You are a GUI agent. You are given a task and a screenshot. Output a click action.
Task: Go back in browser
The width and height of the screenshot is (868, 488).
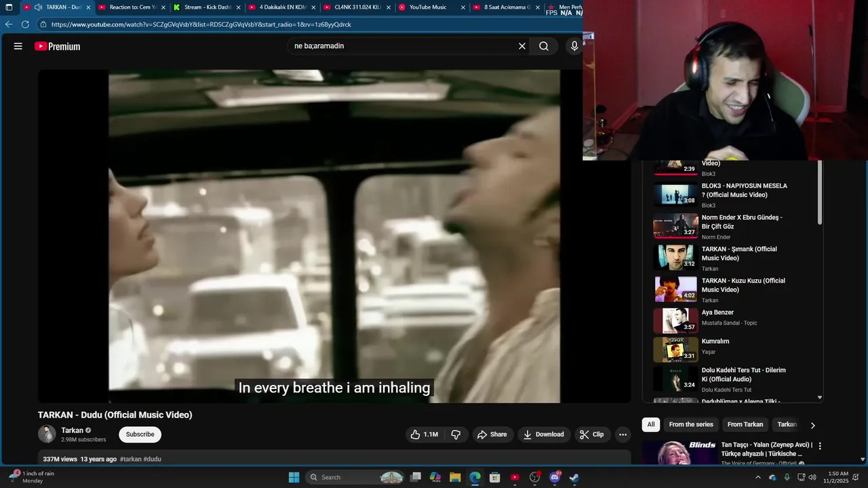tap(9, 24)
